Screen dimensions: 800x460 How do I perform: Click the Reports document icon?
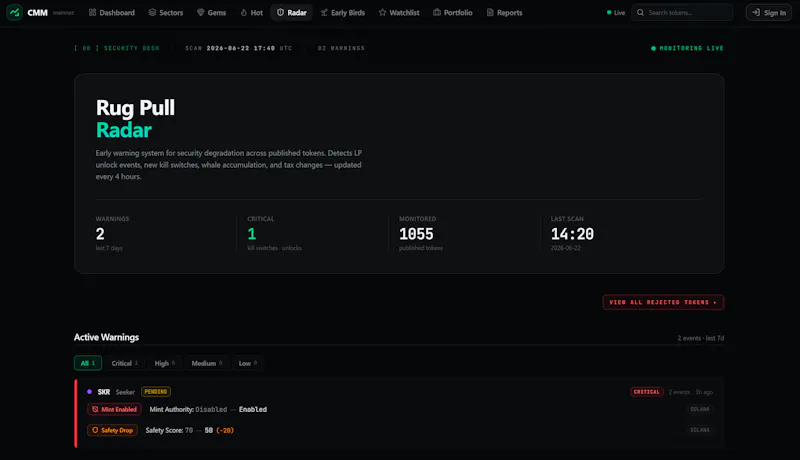coord(490,12)
